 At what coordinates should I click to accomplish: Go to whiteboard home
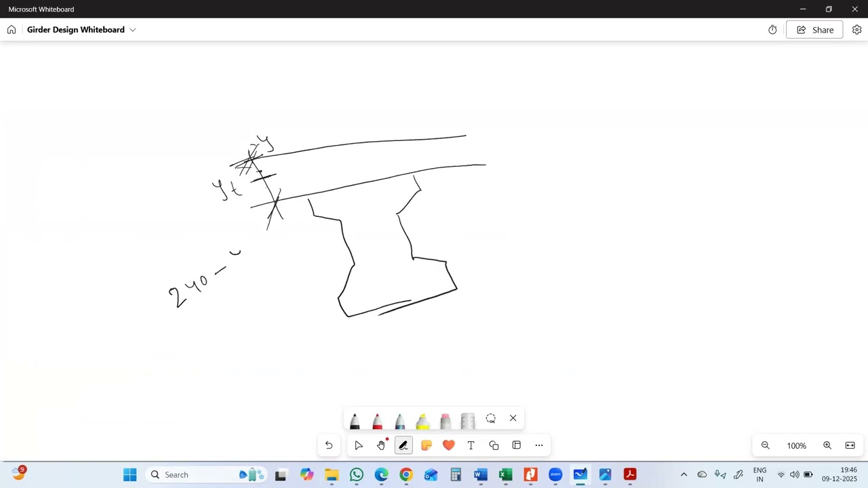(x=12, y=30)
